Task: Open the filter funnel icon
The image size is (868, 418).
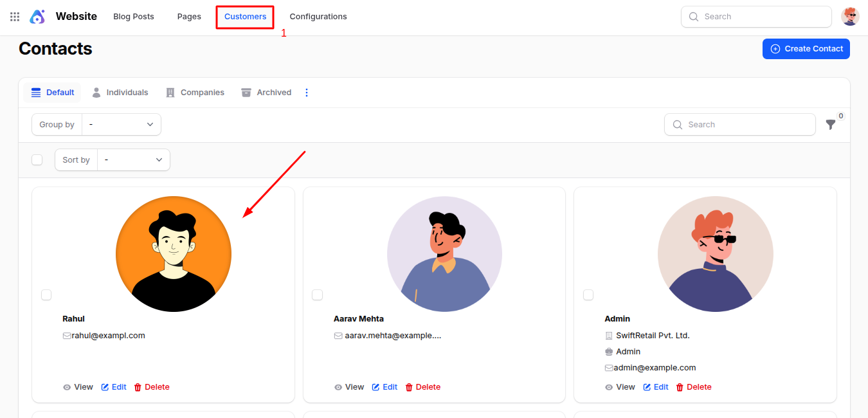Action: point(831,125)
